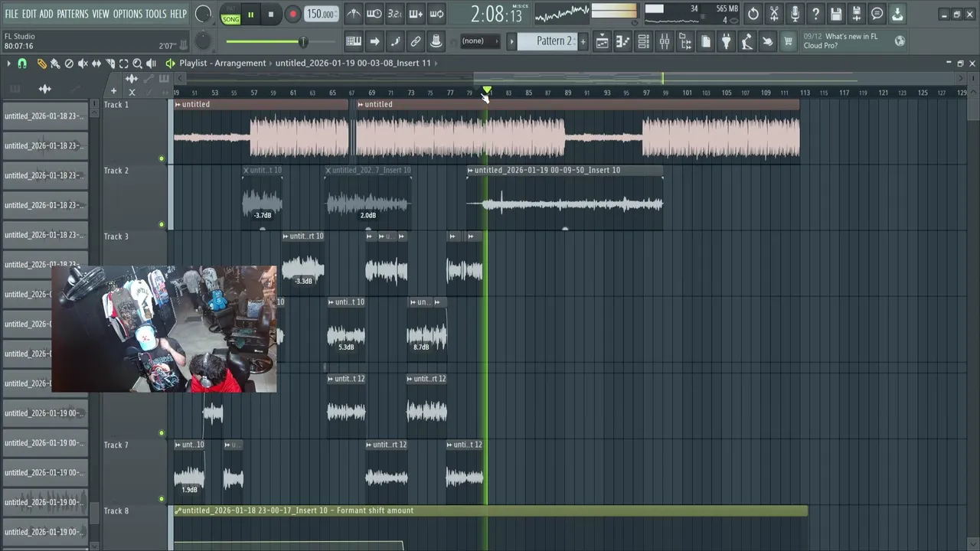Select the Slip tool
The image size is (980, 551).
pos(96,64)
